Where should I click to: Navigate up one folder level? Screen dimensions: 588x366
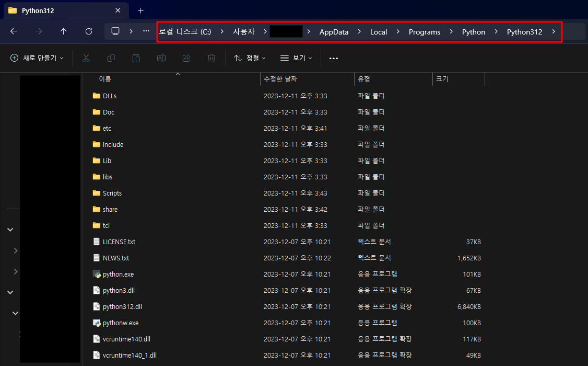coord(63,31)
